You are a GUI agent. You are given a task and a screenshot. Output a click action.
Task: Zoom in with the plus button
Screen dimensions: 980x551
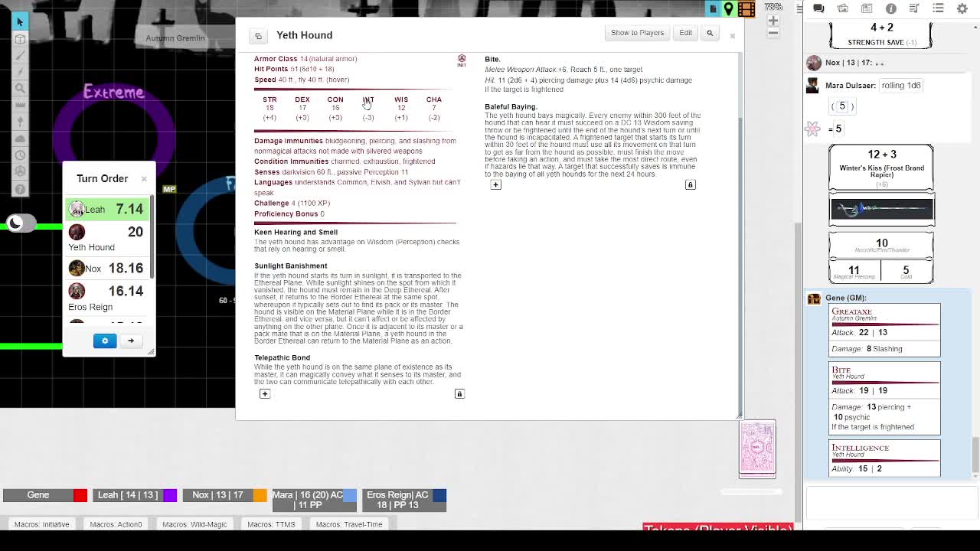tap(773, 21)
